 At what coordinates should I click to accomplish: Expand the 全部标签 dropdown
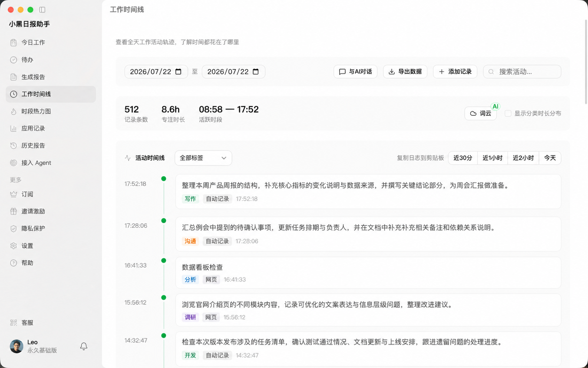(x=203, y=158)
